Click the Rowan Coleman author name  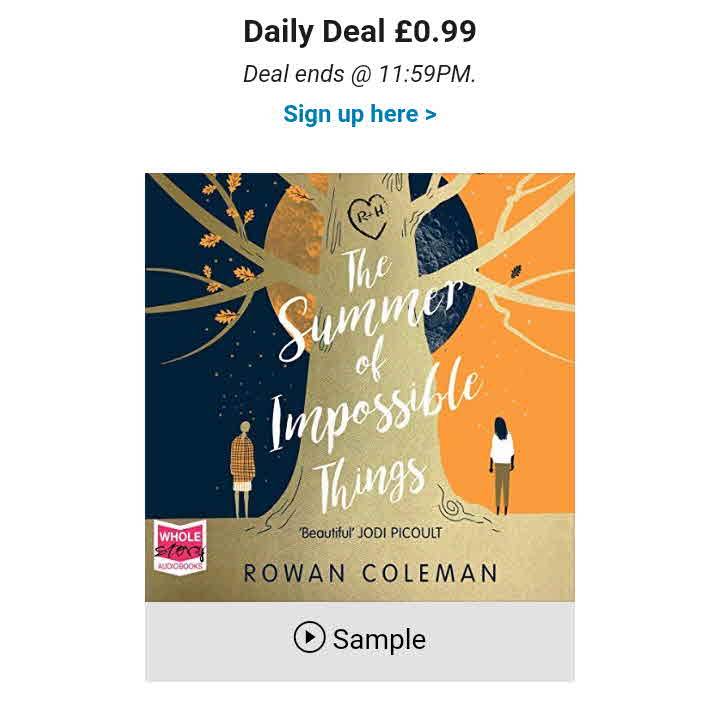[x=370, y=573]
